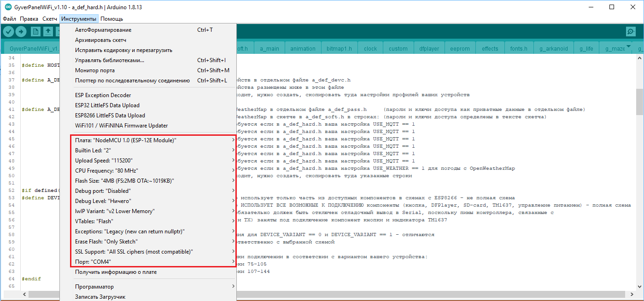Choose ESP32 LittleFS Data Upload
Viewport: 644px width, 301px height.
[x=148, y=105]
